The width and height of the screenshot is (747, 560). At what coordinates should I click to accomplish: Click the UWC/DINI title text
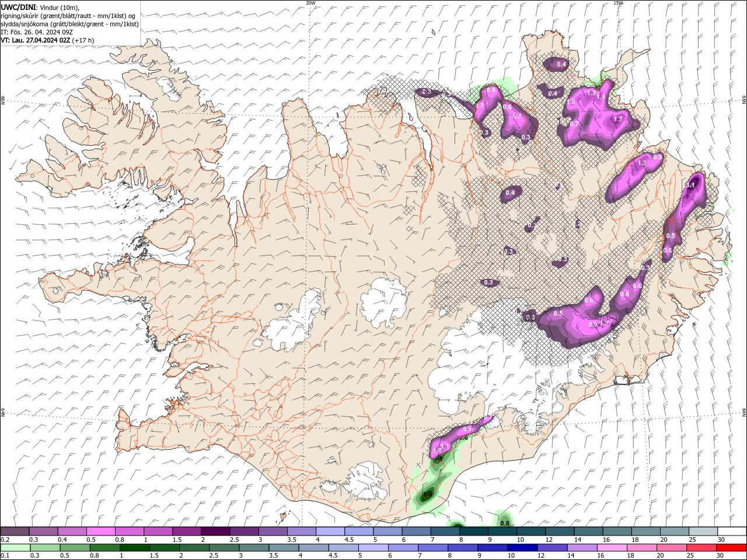(x=18, y=7)
